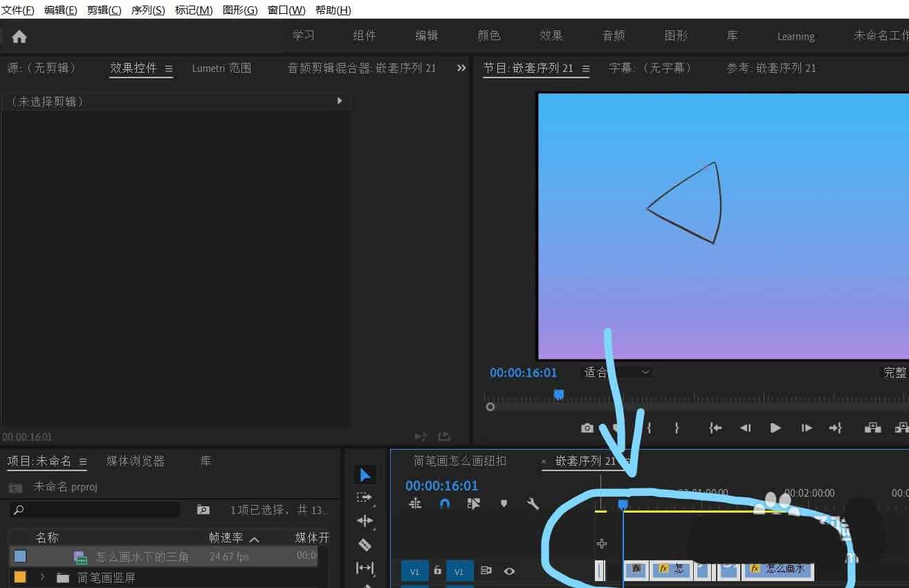
Task: Open the 完整 playback resolution dropdown
Action: (x=894, y=372)
